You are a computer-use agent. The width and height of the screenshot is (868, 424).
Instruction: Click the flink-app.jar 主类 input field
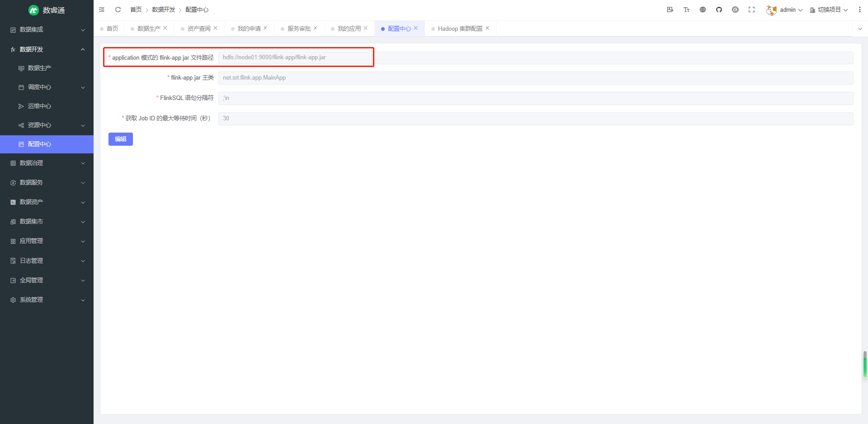[536, 78]
